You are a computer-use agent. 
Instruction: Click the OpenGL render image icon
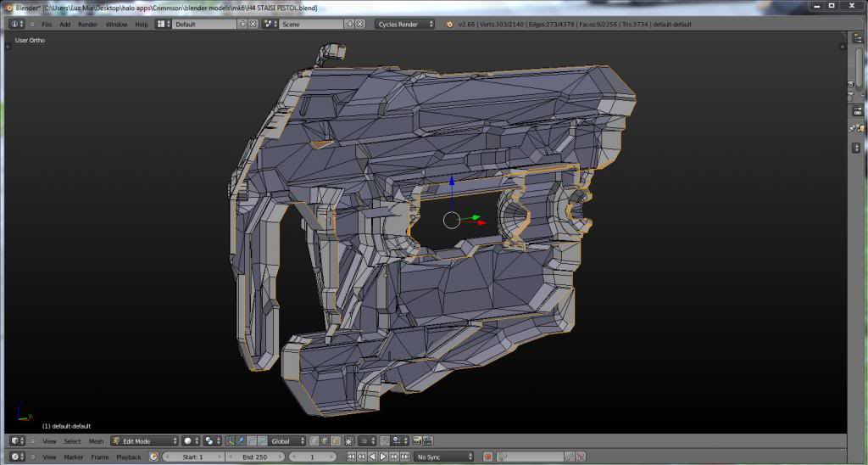pyautogui.click(x=417, y=441)
